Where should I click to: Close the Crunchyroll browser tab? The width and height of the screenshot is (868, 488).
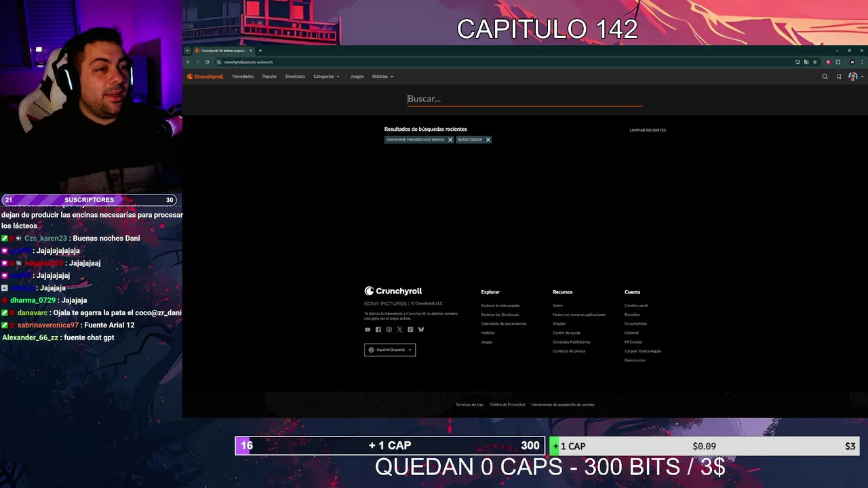[251, 51]
